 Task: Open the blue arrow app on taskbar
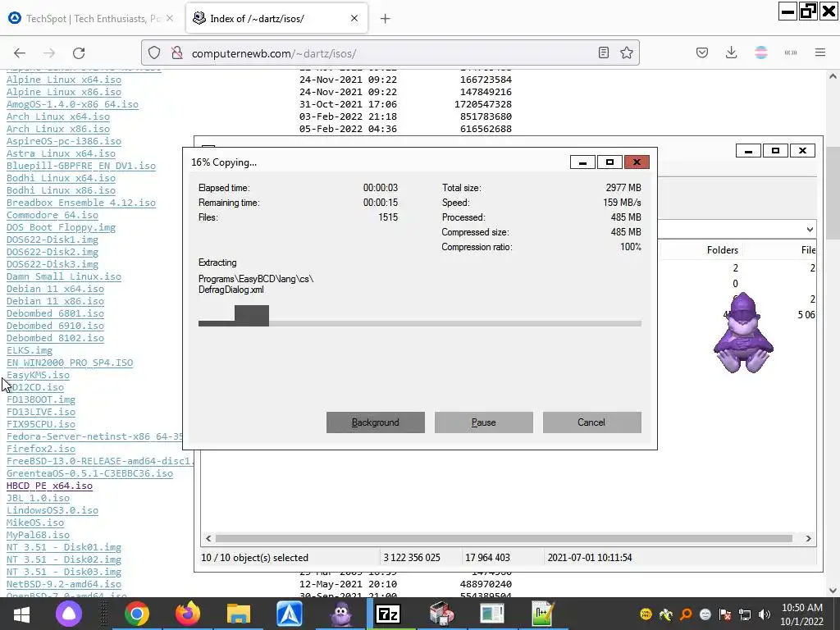[290, 614]
